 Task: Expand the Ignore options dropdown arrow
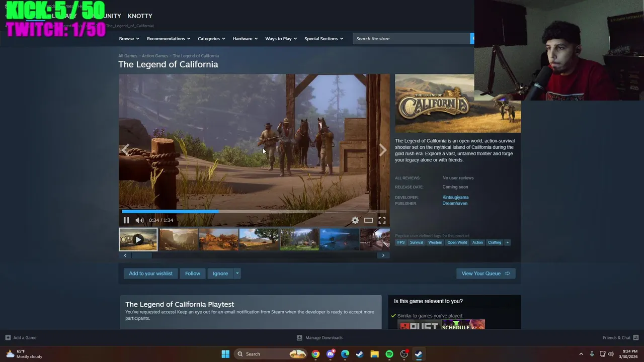237,274
